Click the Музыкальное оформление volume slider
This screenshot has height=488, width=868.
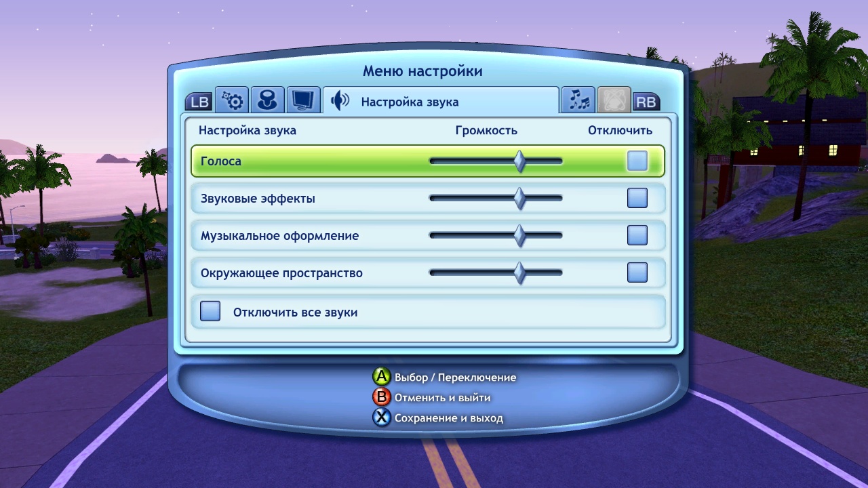click(x=496, y=236)
